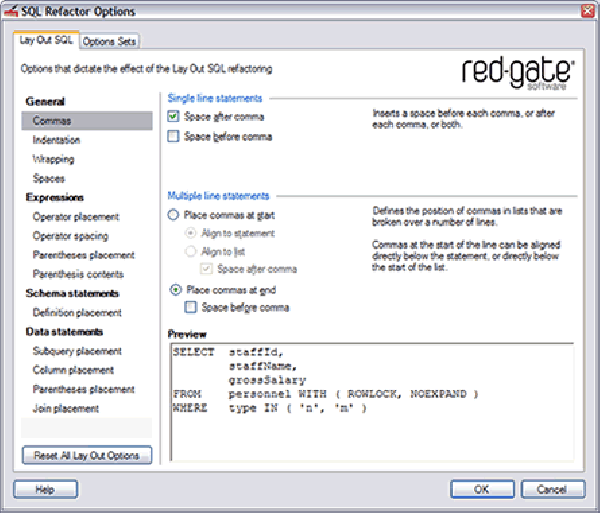Open Operator placement options

point(76,216)
